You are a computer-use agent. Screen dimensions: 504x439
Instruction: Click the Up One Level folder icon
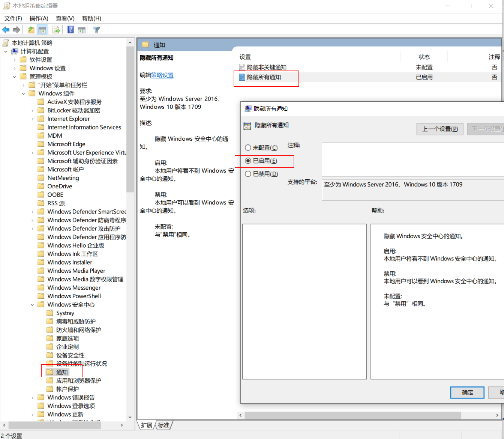(x=31, y=30)
